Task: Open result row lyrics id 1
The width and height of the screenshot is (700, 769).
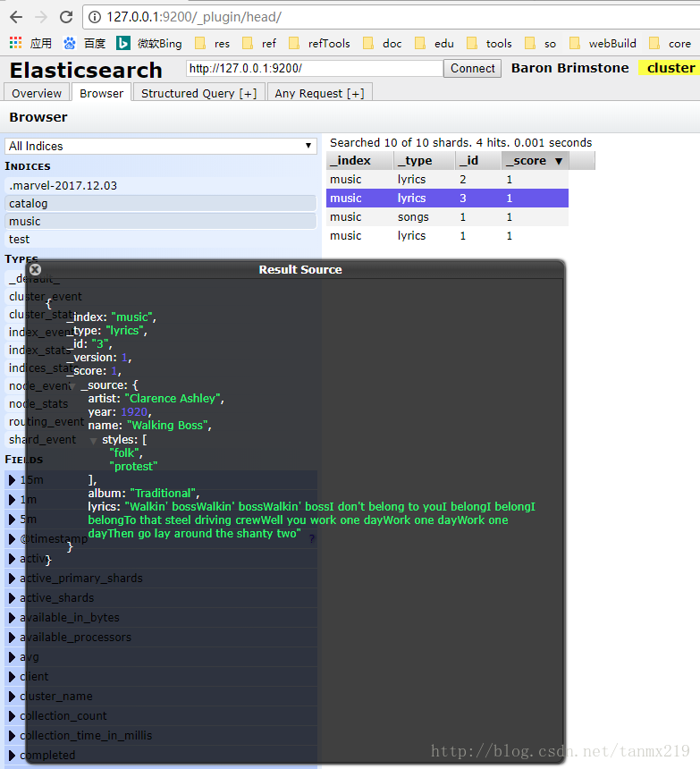Action: [447, 235]
